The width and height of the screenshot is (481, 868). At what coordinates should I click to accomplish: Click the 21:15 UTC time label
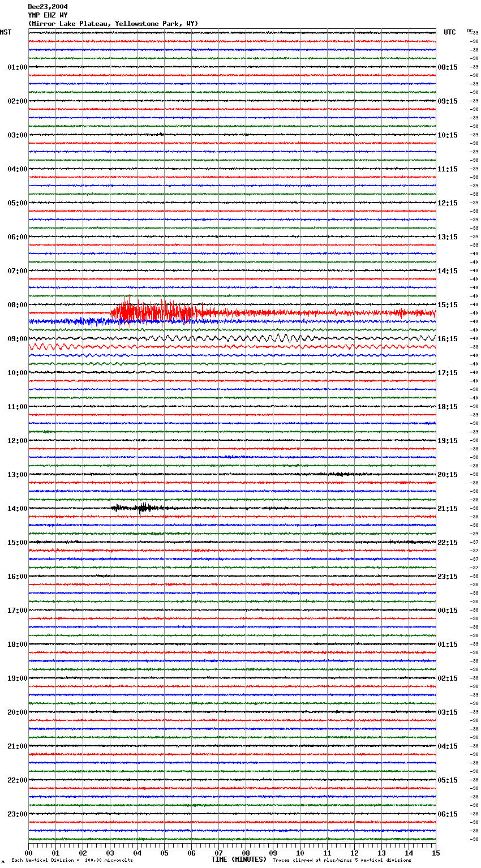pos(448,509)
